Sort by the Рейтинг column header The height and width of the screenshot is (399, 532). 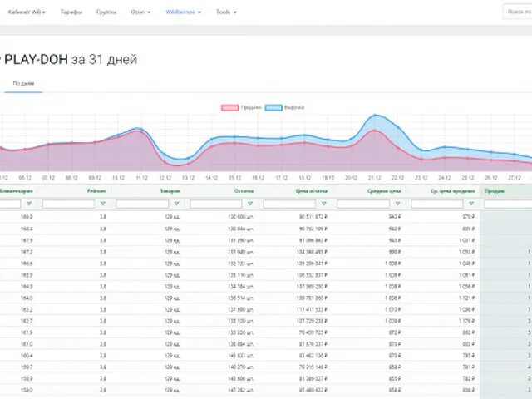pyautogui.click(x=96, y=191)
